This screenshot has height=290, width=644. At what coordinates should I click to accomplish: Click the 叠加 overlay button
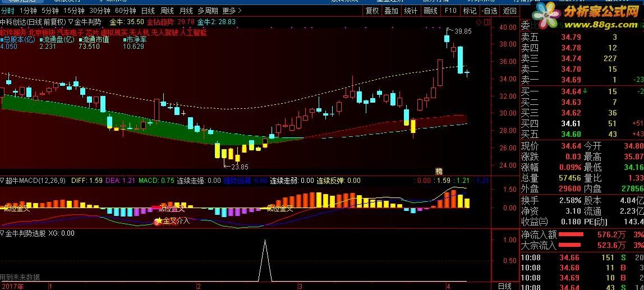[392, 11]
